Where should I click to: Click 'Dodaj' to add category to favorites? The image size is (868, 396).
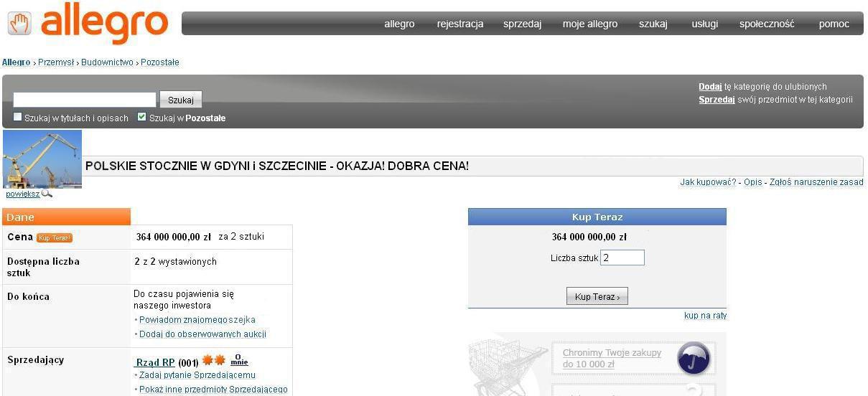(710, 87)
